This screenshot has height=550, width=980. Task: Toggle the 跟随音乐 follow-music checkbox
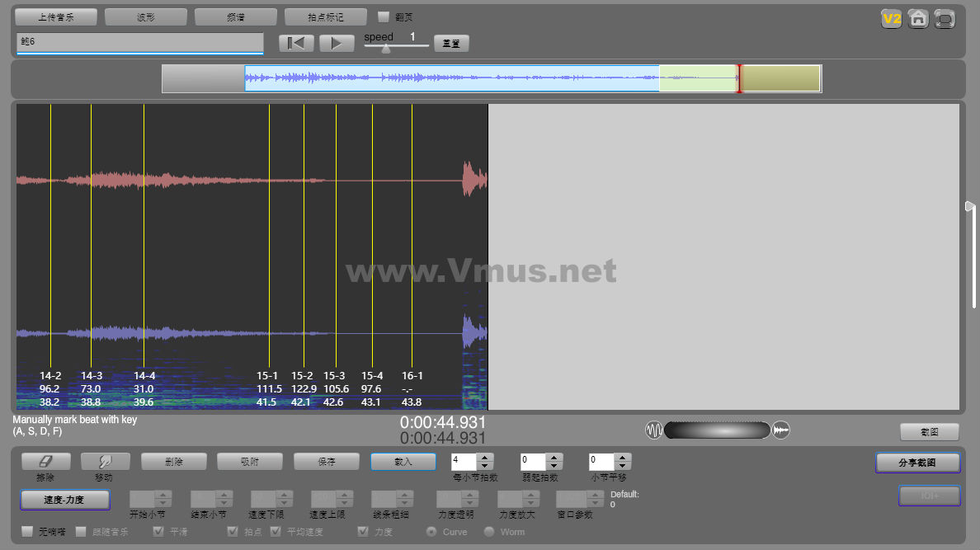[x=81, y=531]
